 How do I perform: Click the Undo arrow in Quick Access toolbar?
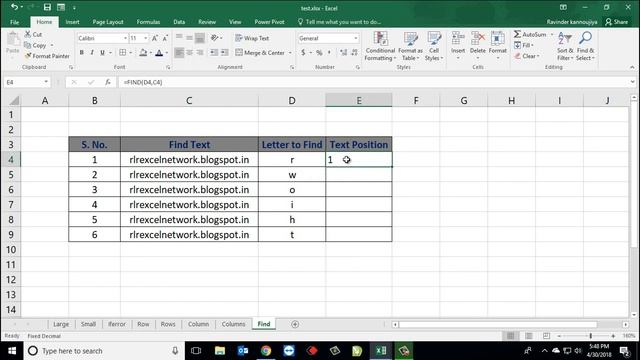pyautogui.click(x=14, y=7)
